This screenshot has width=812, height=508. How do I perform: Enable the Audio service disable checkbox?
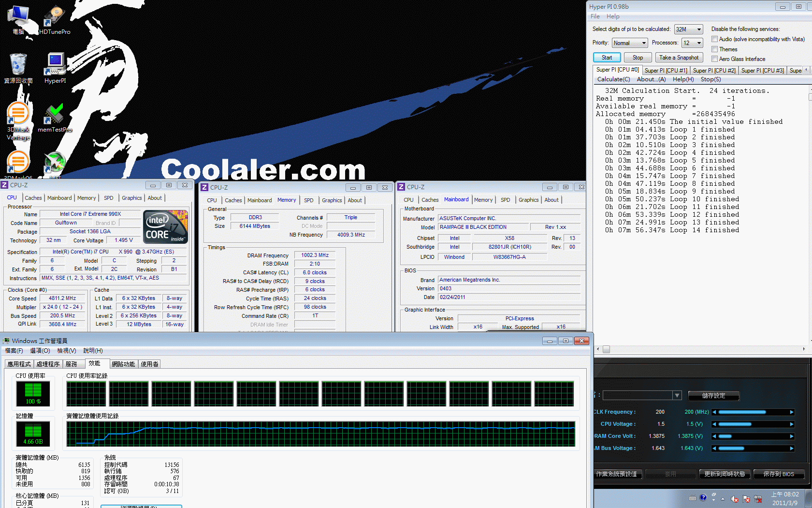point(714,39)
